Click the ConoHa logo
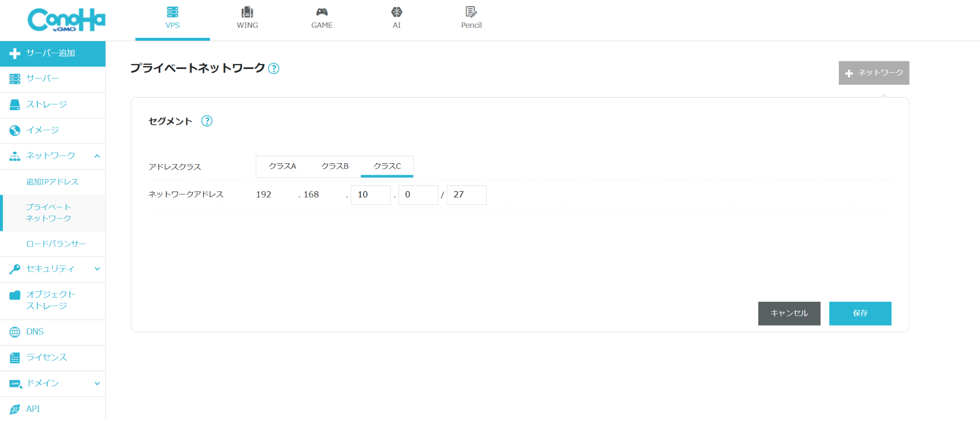Image resolution: width=980 pixels, height=421 pixels. point(66,20)
